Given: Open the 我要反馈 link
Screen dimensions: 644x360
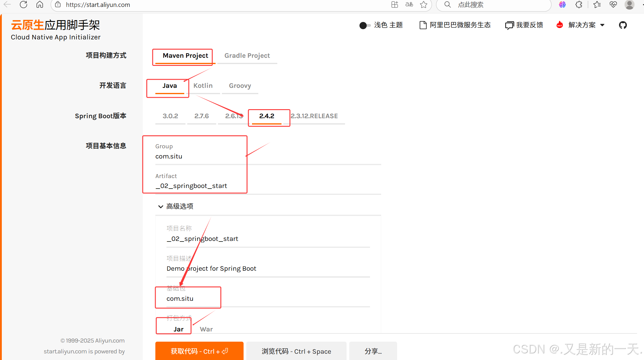Looking at the screenshot, I should point(524,25).
